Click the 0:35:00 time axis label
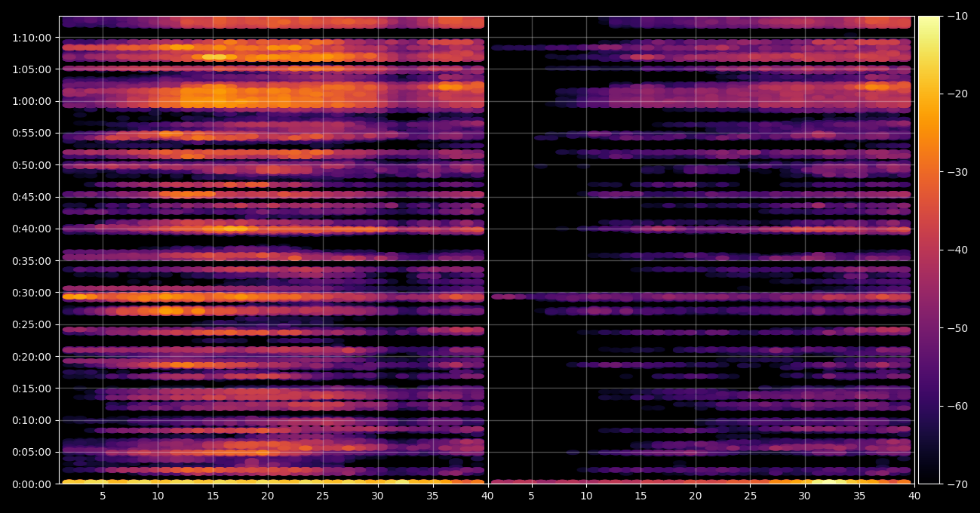 pos(32,260)
